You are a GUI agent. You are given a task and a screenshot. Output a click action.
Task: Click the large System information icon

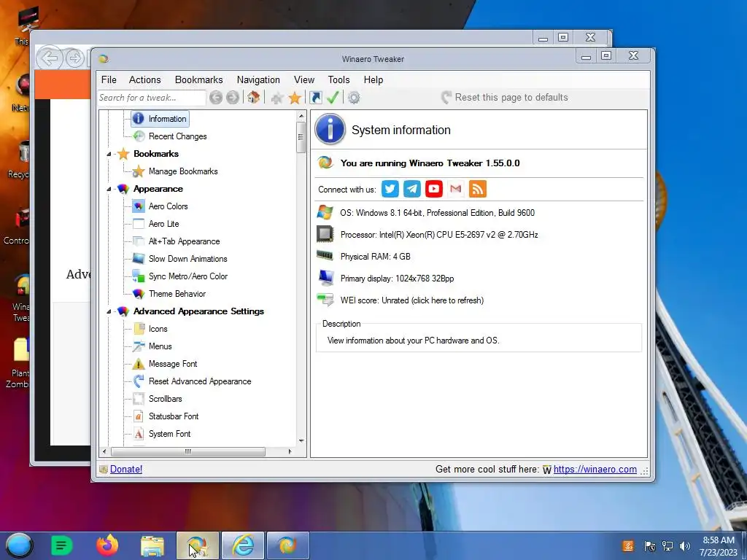click(x=330, y=130)
